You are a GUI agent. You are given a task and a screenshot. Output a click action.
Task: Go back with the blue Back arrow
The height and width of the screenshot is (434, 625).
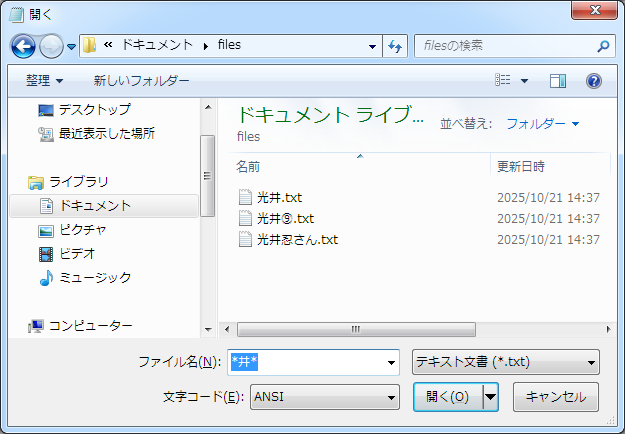click(23, 47)
